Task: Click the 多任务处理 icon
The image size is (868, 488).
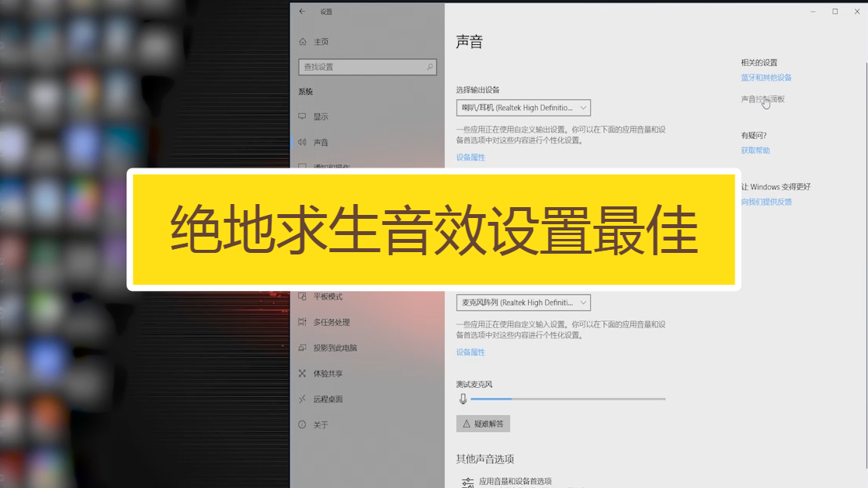Action: coord(302,322)
